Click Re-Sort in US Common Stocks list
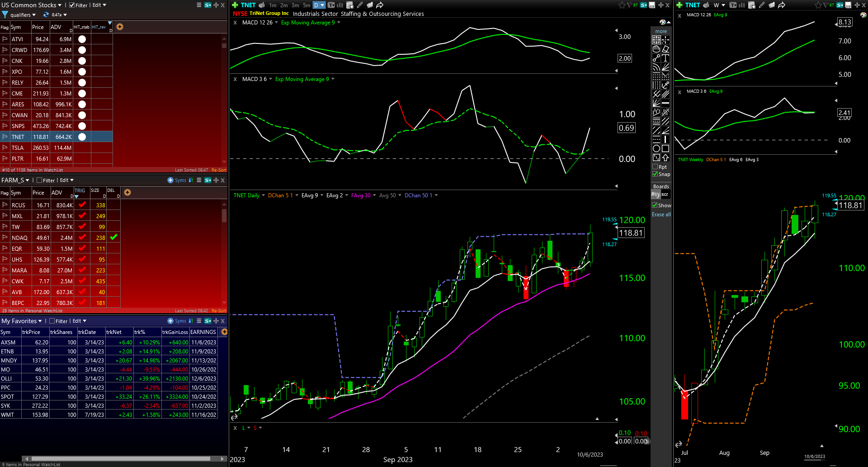This screenshot has width=868, height=467. tap(219, 170)
